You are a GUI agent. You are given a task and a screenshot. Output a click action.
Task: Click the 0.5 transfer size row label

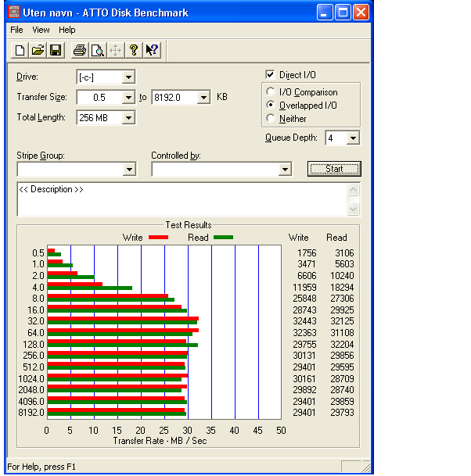[38, 253]
